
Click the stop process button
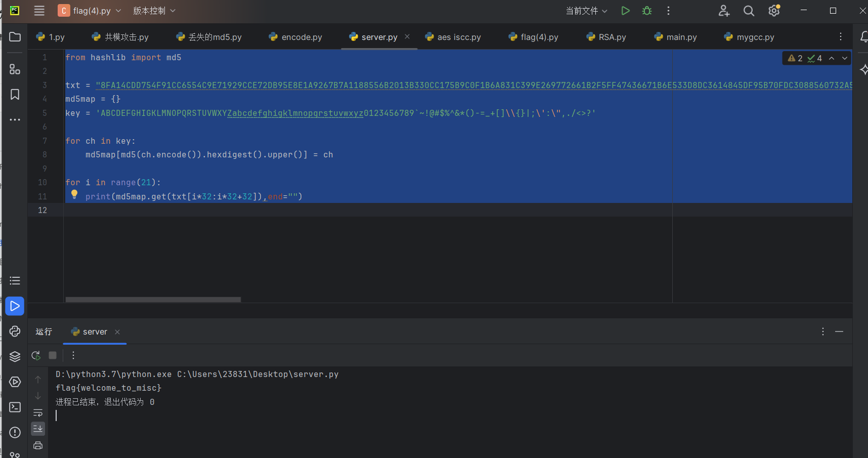tap(53, 355)
